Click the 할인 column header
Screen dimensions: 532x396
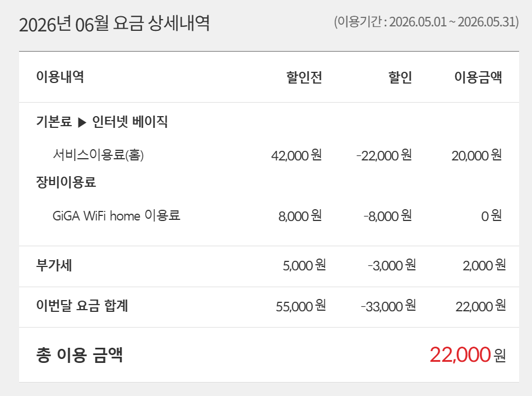[400, 77]
